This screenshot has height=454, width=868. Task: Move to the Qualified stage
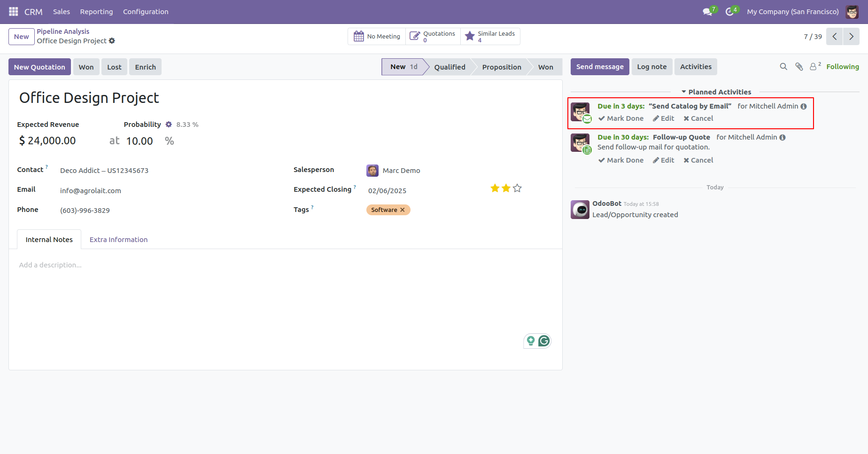pos(449,67)
